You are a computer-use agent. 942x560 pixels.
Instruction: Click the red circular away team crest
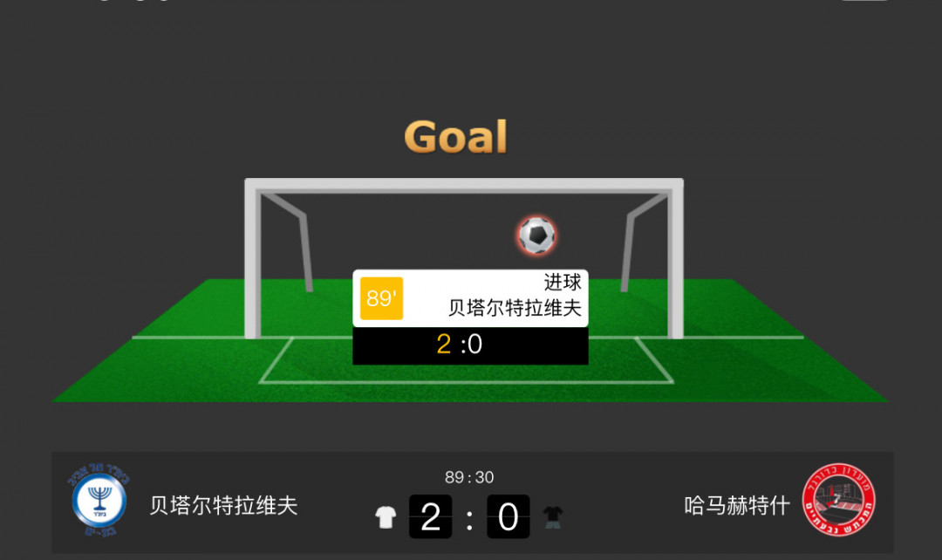point(839,500)
